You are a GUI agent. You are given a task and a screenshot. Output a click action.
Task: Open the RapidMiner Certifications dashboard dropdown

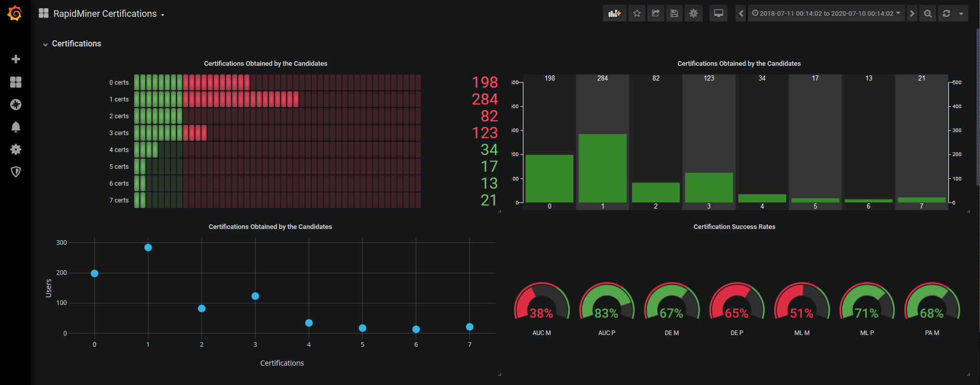pos(105,14)
